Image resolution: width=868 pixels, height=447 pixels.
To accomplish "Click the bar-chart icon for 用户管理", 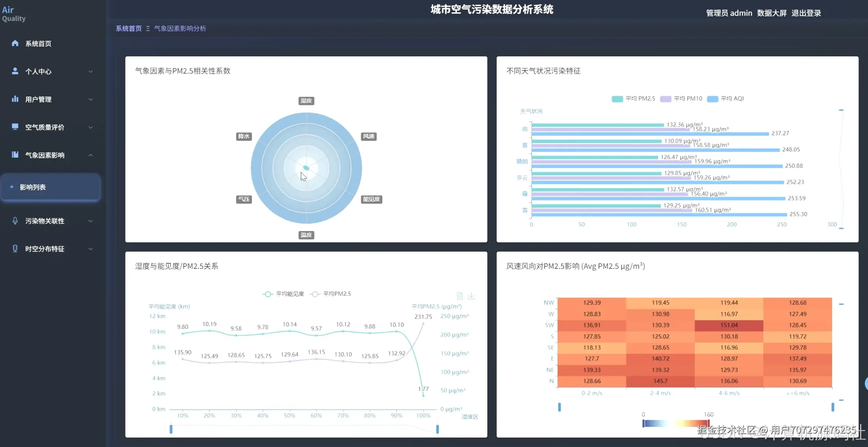I will point(15,99).
